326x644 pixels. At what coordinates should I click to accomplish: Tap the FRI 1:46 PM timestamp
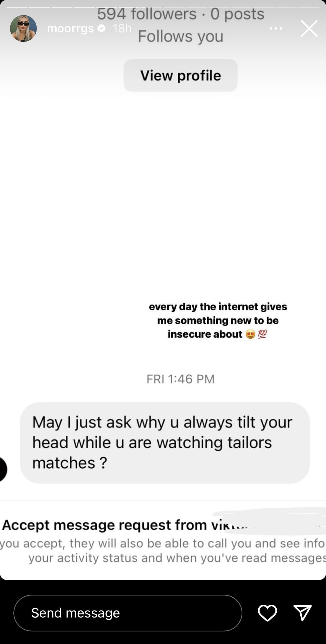point(181,379)
